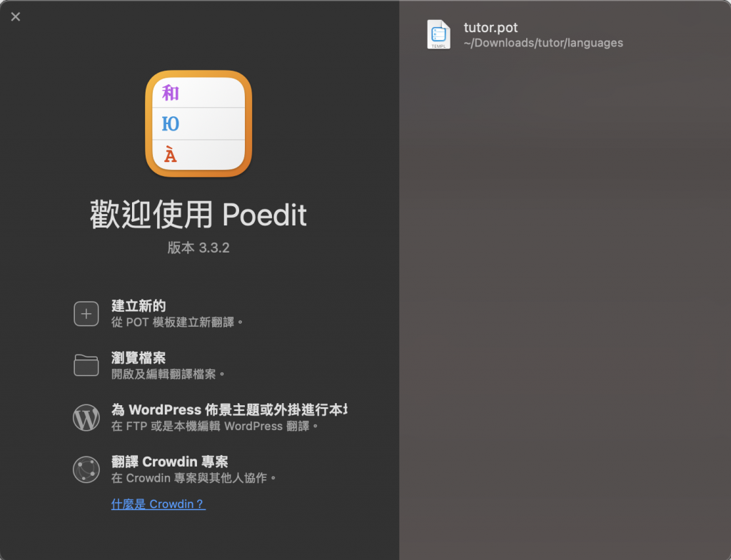Screen dimensions: 731x560
Task: Close the Poedit welcome window
Action: pos(16,17)
